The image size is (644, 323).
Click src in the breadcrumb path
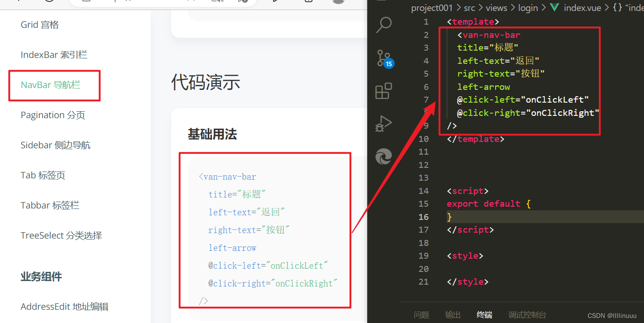coord(470,8)
